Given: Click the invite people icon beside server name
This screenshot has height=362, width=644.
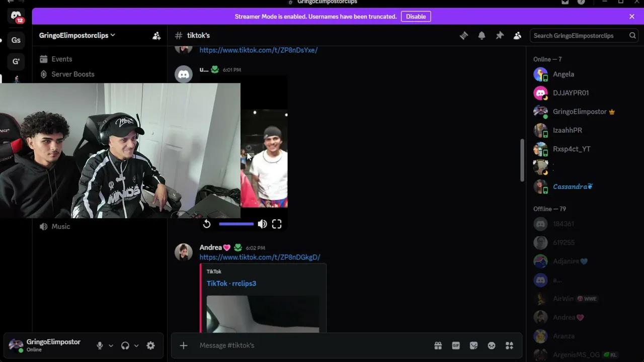Looking at the screenshot, I should (156, 36).
